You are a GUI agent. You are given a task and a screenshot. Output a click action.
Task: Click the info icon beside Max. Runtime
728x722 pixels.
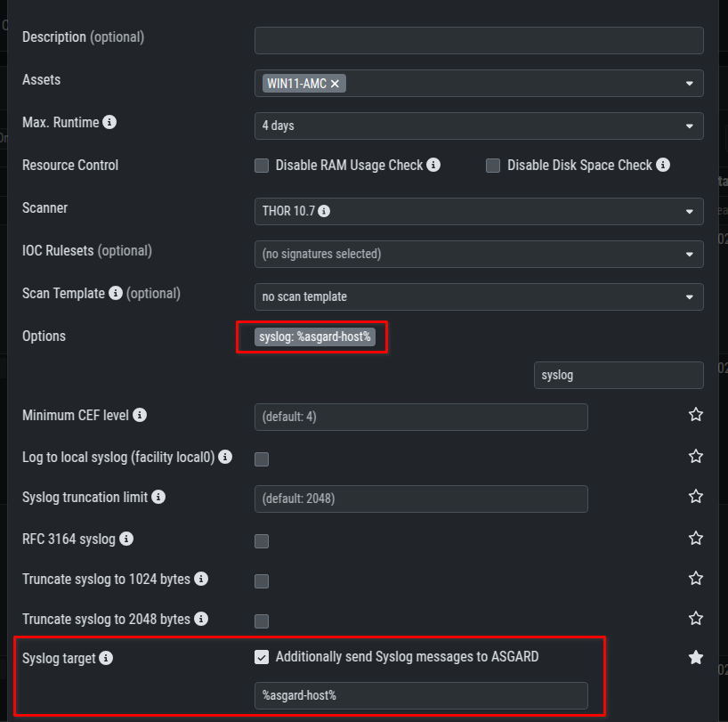[109, 122]
